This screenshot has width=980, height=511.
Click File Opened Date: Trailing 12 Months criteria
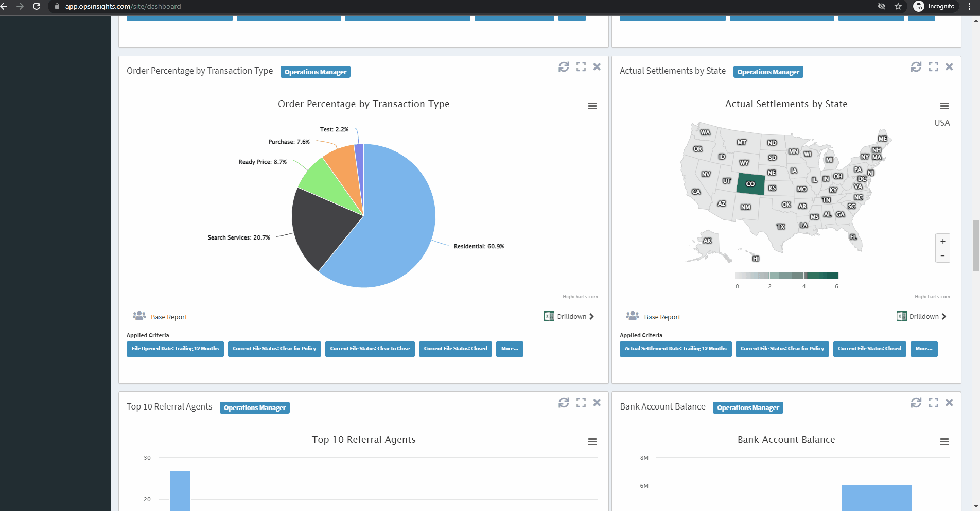point(175,349)
